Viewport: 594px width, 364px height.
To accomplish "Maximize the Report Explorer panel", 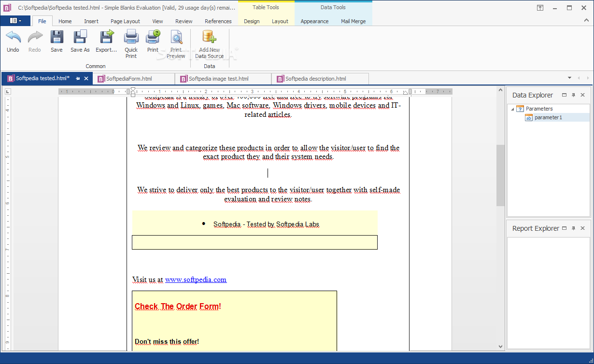I will coord(565,228).
